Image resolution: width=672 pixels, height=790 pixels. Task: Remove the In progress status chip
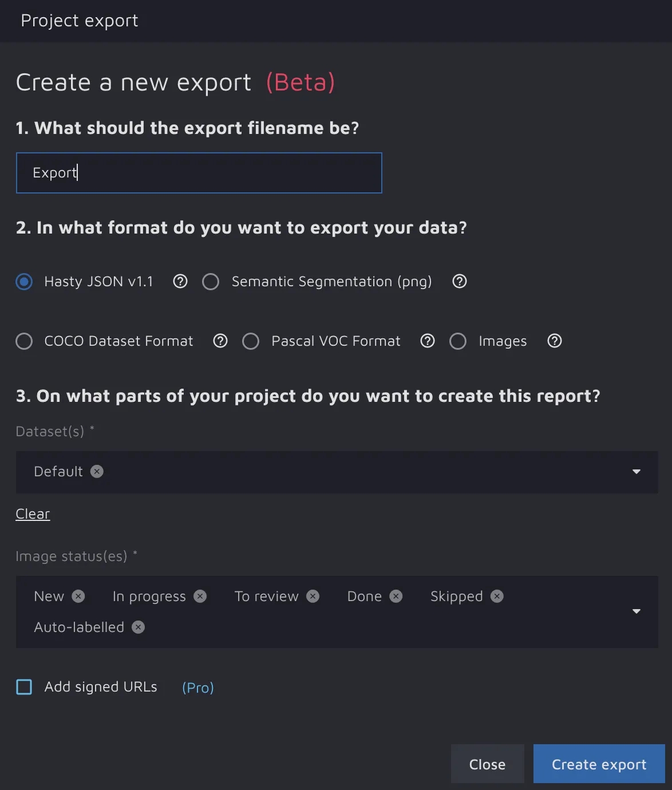200,596
